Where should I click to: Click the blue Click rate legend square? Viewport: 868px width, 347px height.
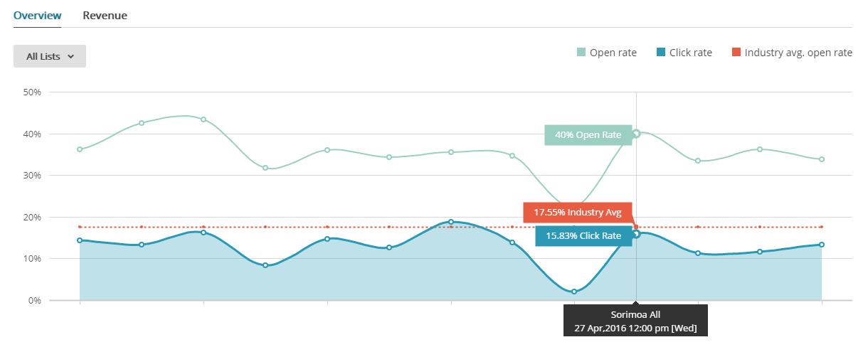[661, 52]
